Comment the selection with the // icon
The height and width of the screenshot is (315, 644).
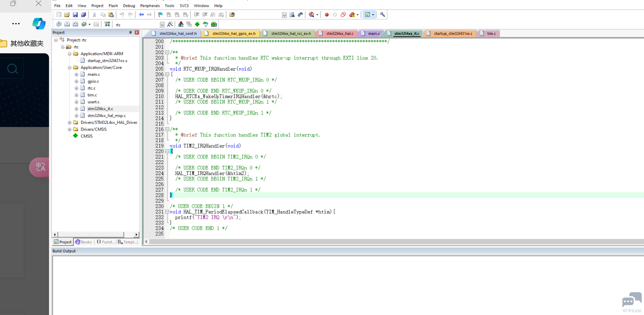pos(213,15)
